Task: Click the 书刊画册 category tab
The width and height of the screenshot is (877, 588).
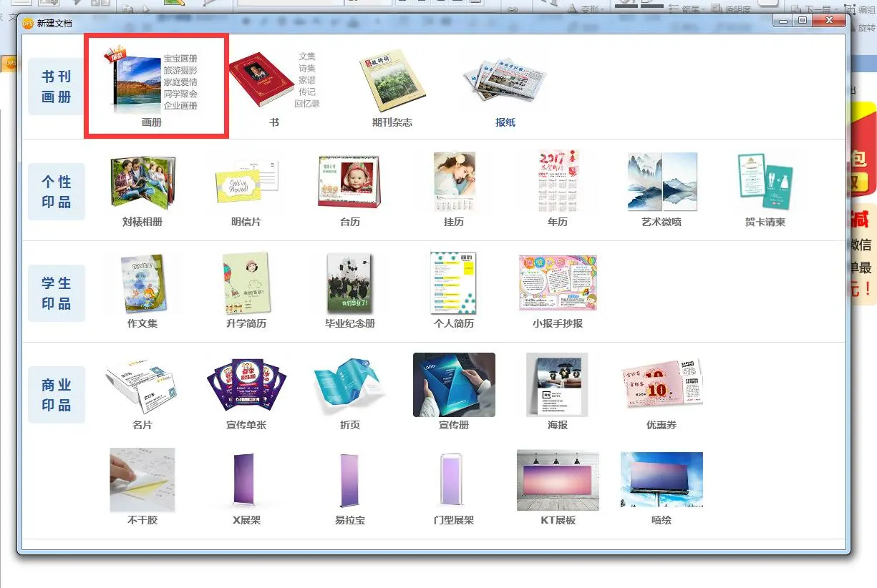Action: 57,87
